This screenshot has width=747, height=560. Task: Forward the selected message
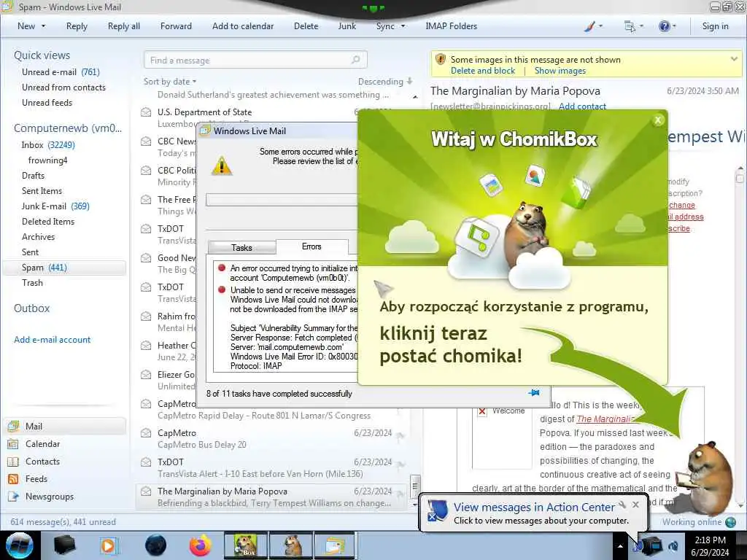click(x=176, y=26)
